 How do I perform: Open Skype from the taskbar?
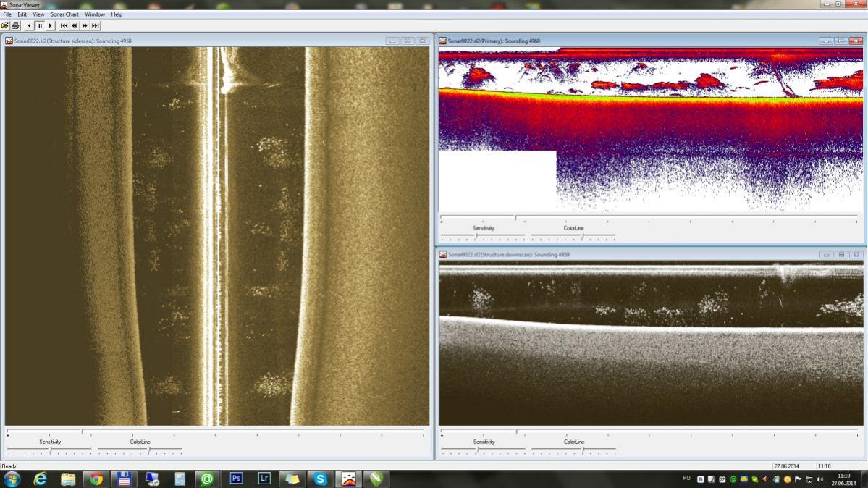pyautogui.click(x=320, y=479)
